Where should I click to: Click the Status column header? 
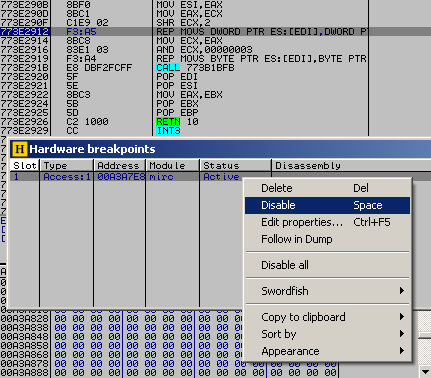tap(235, 166)
